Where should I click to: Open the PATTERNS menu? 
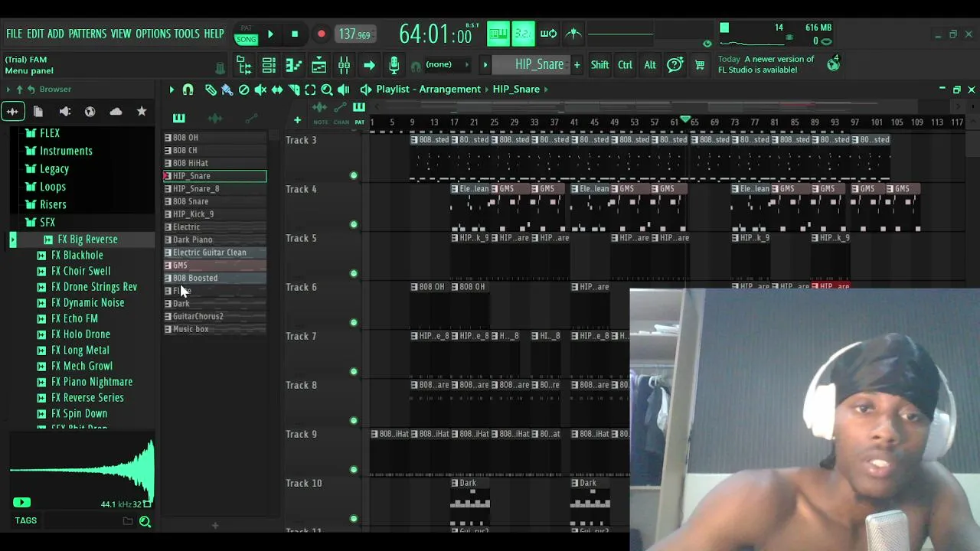click(x=87, y=34)
